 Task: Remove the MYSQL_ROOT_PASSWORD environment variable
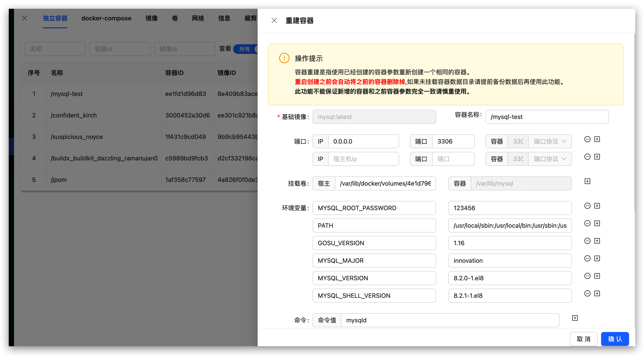587,206
